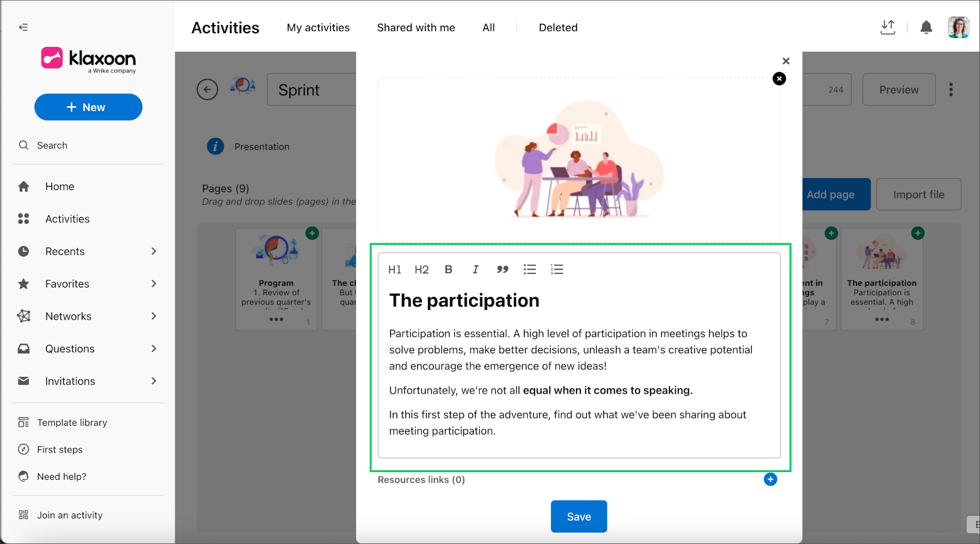
Task: Apply H1 heading format
Action: [x=395, y=270]
